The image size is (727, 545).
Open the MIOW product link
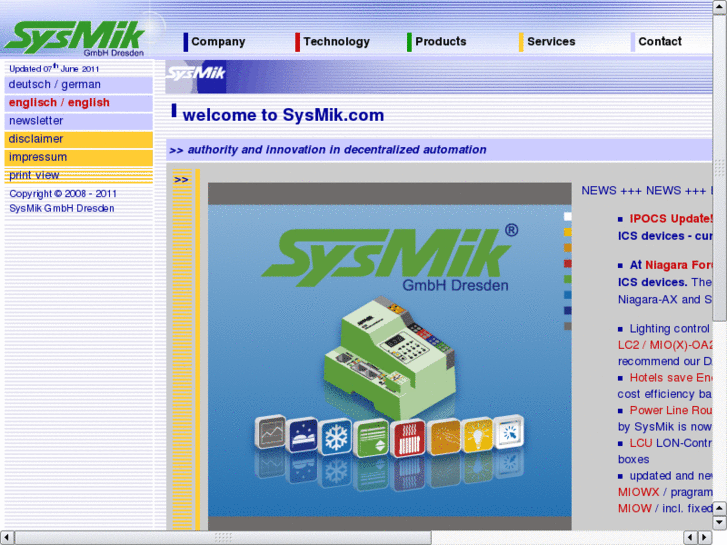pyautogui.click(x=635, y=508)
